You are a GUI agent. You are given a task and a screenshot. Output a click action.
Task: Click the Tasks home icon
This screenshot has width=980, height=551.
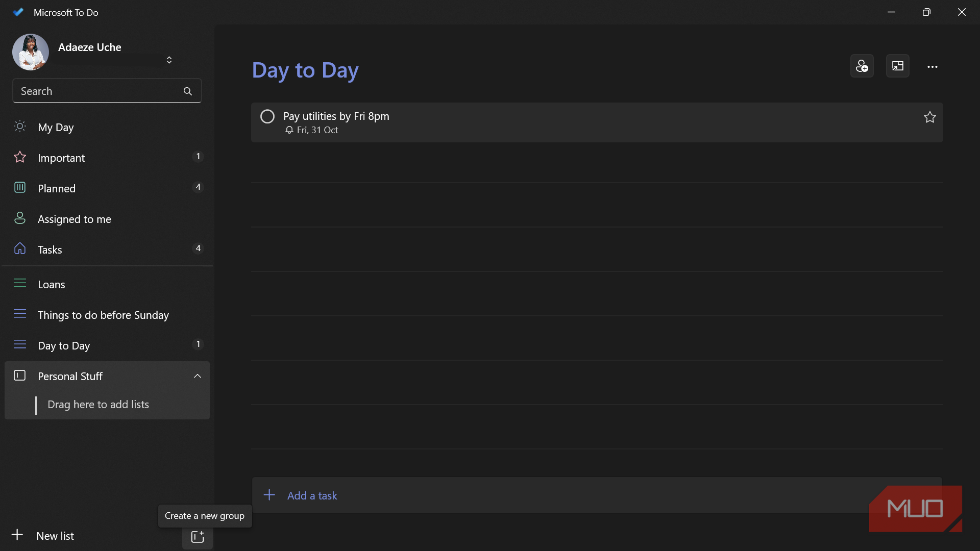20,248
